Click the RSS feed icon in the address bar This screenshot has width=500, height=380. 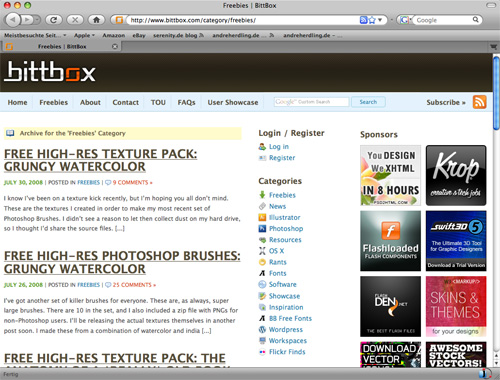point(363,20)
